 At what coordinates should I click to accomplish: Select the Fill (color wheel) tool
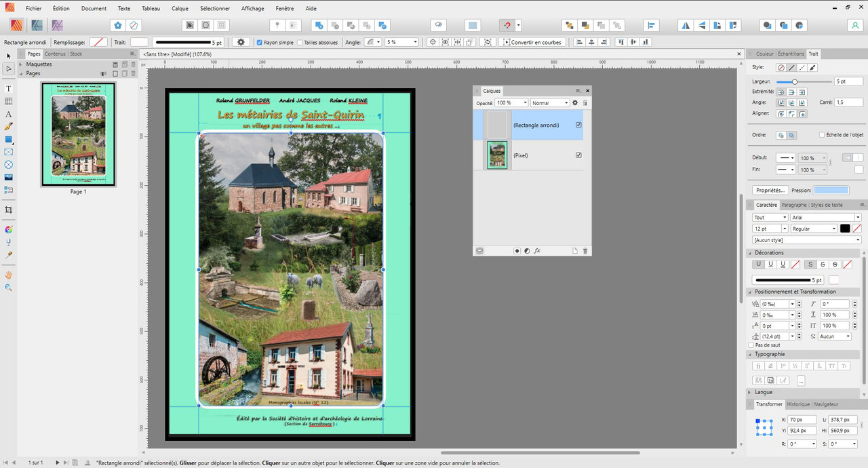pyautogui.click(x=9, y=229)
